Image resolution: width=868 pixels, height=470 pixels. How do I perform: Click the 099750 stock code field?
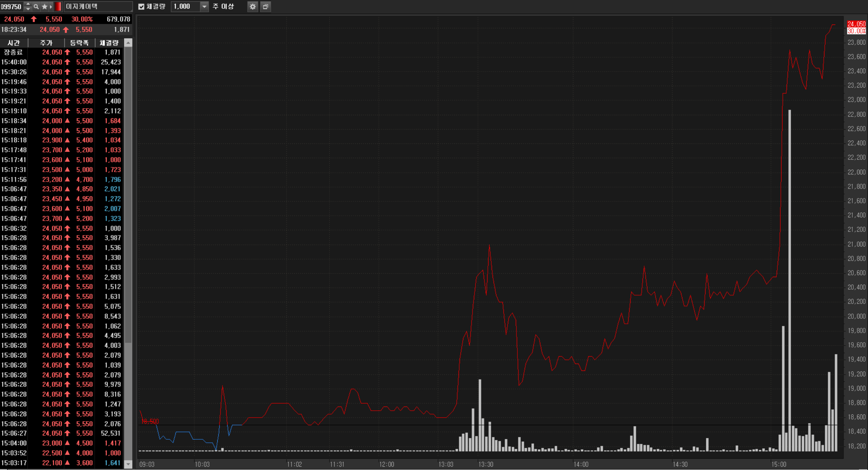click(11, 6)
